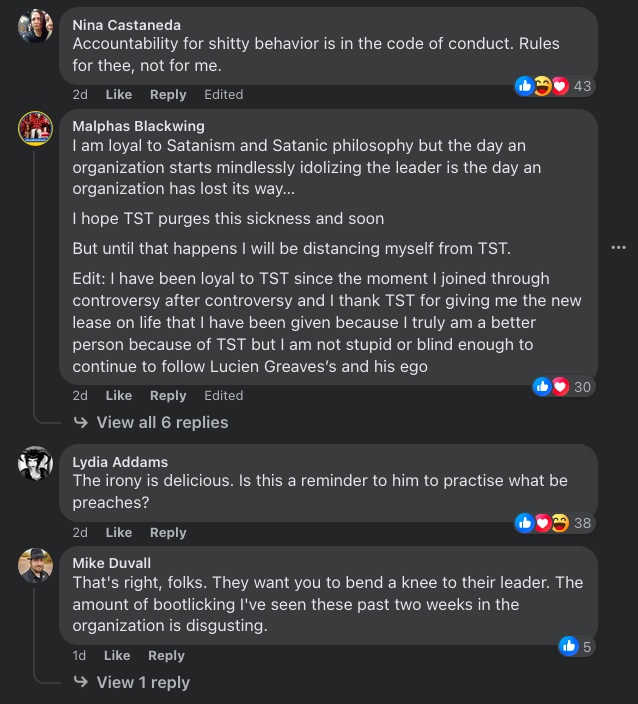Open the three-dot comment options menu
The width and height of the screenshot is (638, 704).
pyautogui.click(x=618, y=247)
